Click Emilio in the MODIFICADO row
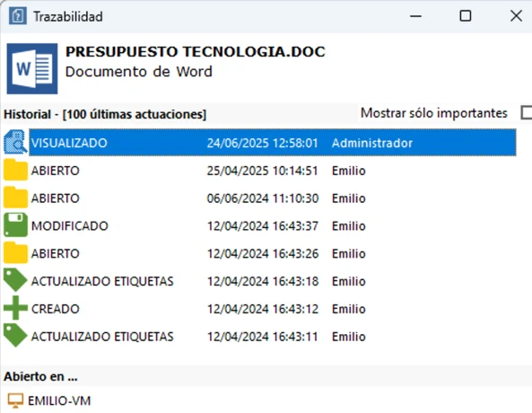This screenshot has width=532, height=413. [x=348, y=226]
